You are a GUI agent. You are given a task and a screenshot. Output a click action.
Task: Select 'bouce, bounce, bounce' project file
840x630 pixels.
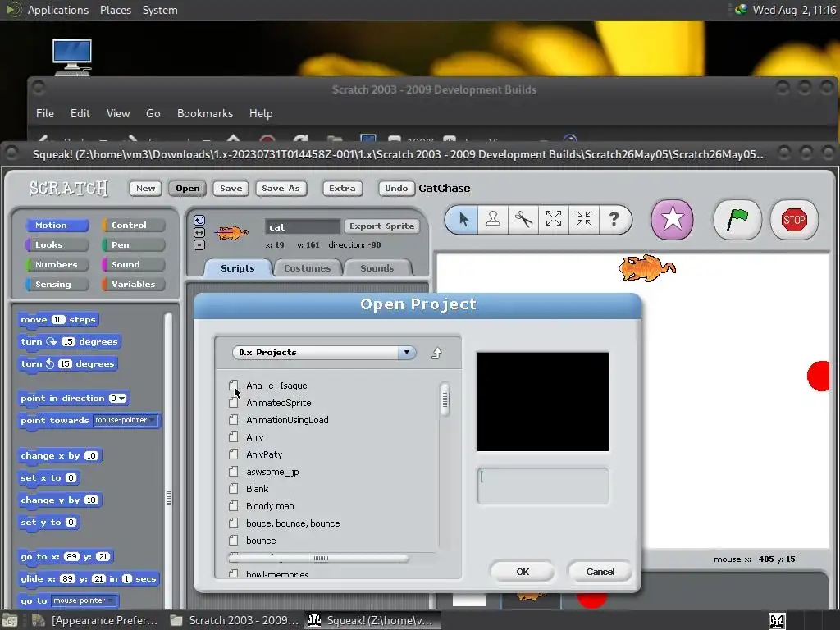tap(293, 523)
